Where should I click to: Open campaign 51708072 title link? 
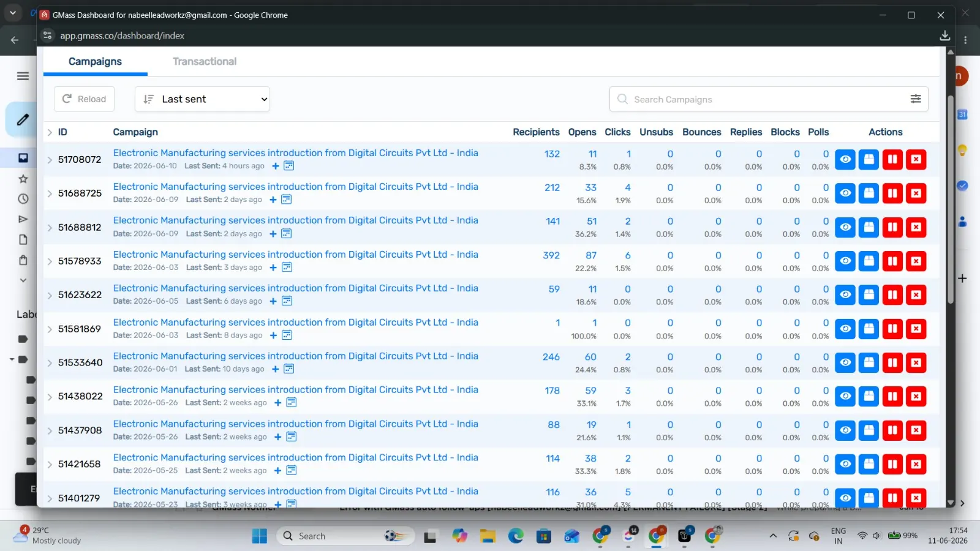(x=295, y=153)
